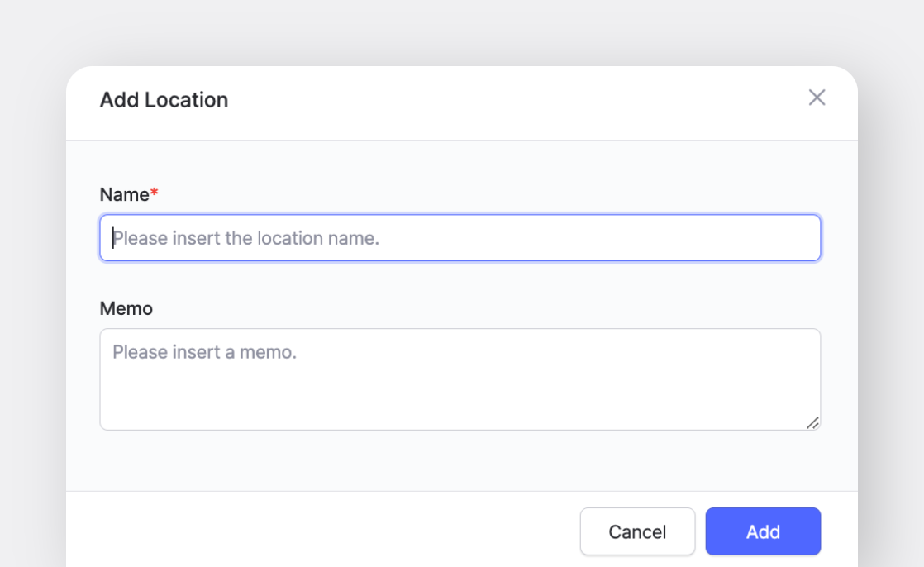Confirm the location with the Add button
924x567 pixels.
(763, 531)
